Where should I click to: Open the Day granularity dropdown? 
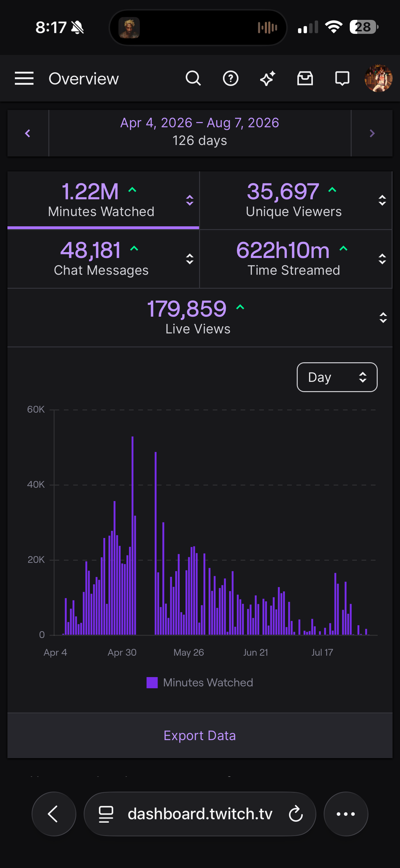337,377
